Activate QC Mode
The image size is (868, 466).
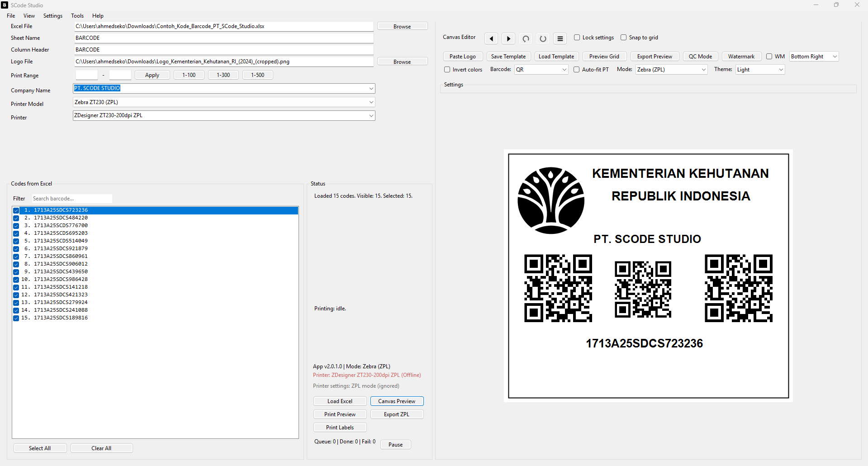pyautogui.click(x=700, y=57)
